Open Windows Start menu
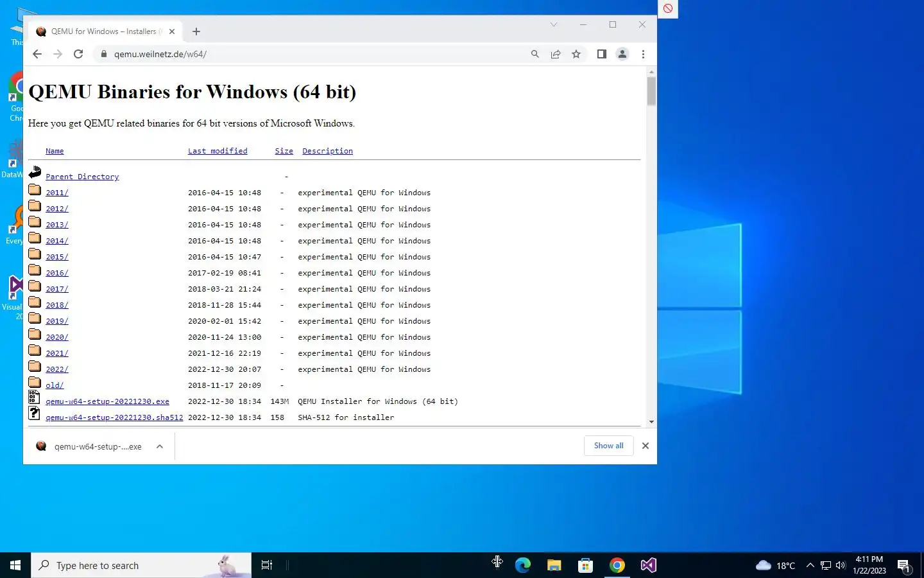The width and height of the screenshot is (924, 578). coord(15,565)
